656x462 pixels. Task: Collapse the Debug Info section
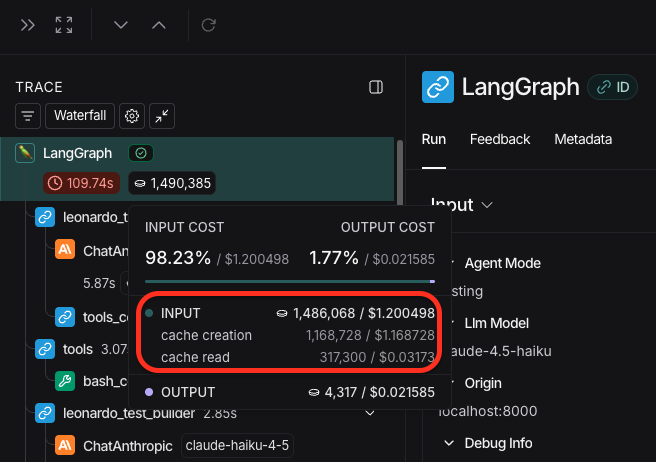coord(449,443)
